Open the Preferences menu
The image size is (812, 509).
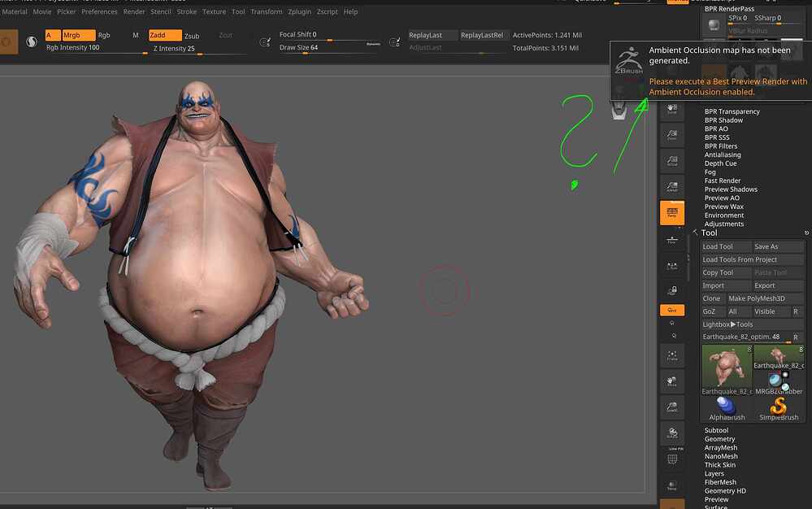point(99,11)
